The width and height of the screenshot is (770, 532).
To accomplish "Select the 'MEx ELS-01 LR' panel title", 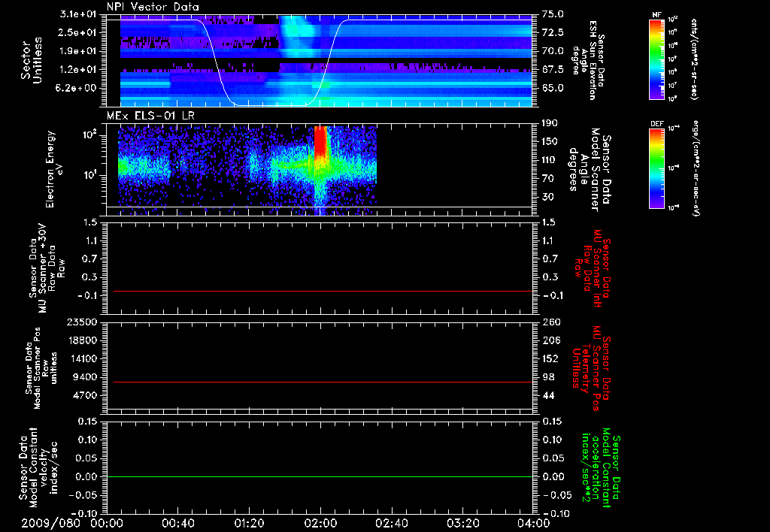I will point(150,116).
